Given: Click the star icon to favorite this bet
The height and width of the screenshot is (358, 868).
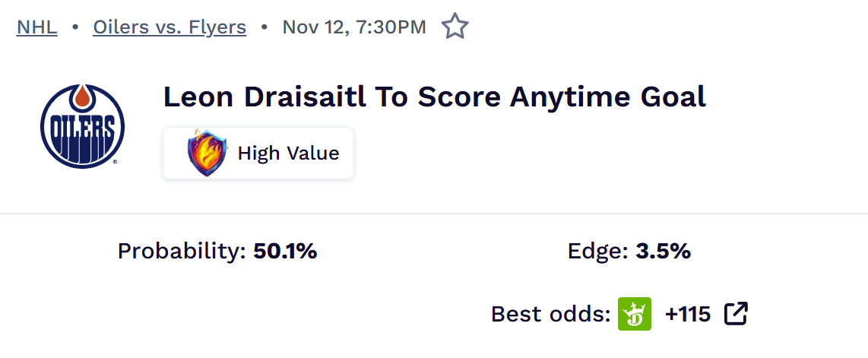Looking at the screenshot, I should [x=455, y=27].
